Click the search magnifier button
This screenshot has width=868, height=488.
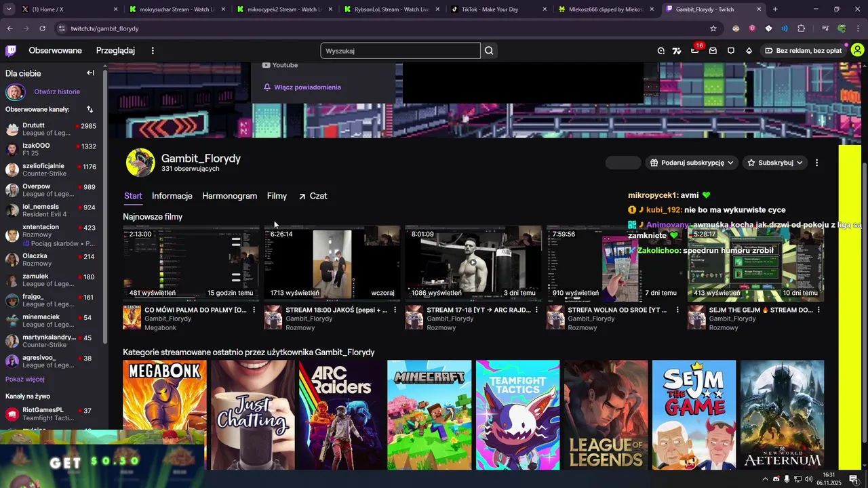[x=489, y=51]
